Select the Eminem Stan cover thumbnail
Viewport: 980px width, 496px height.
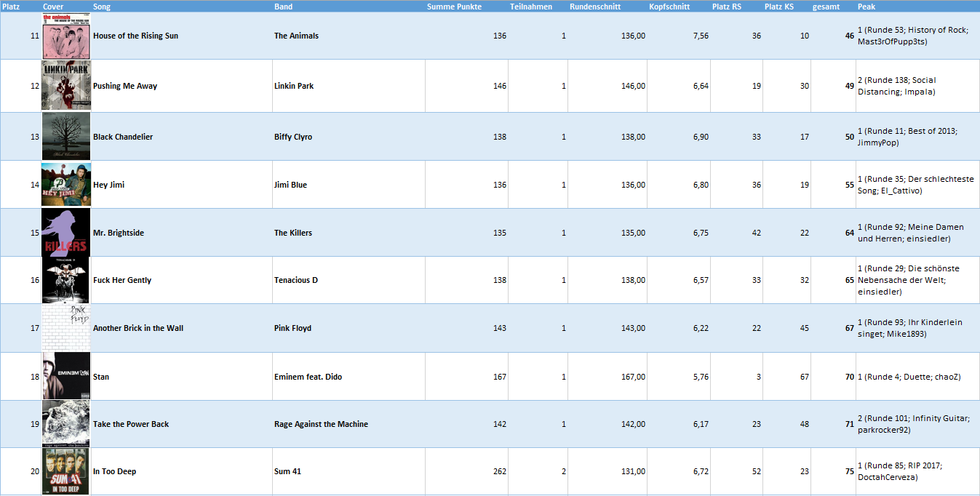pos(66,376)
